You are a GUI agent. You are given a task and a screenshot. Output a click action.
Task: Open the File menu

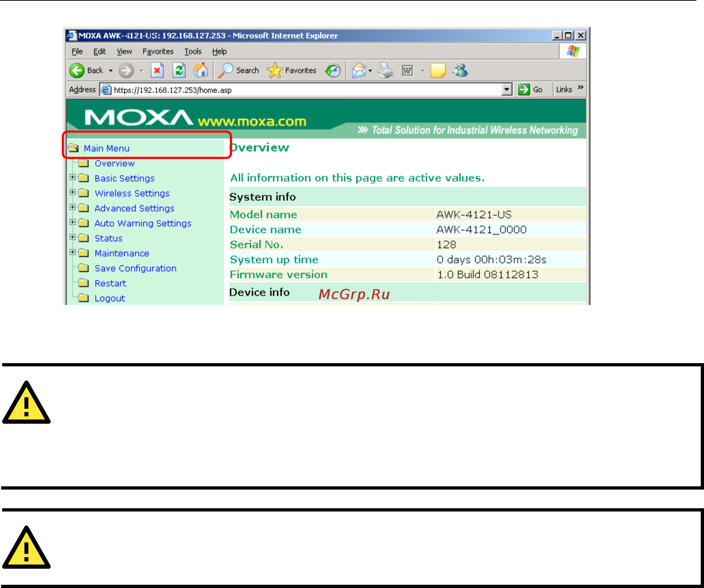77,51
